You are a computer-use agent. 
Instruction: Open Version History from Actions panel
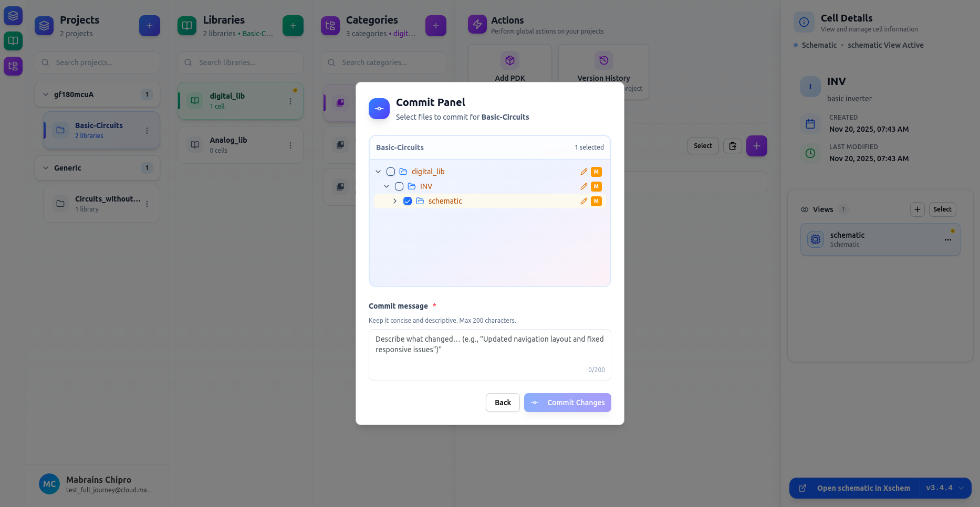click(x=603, y=60)
